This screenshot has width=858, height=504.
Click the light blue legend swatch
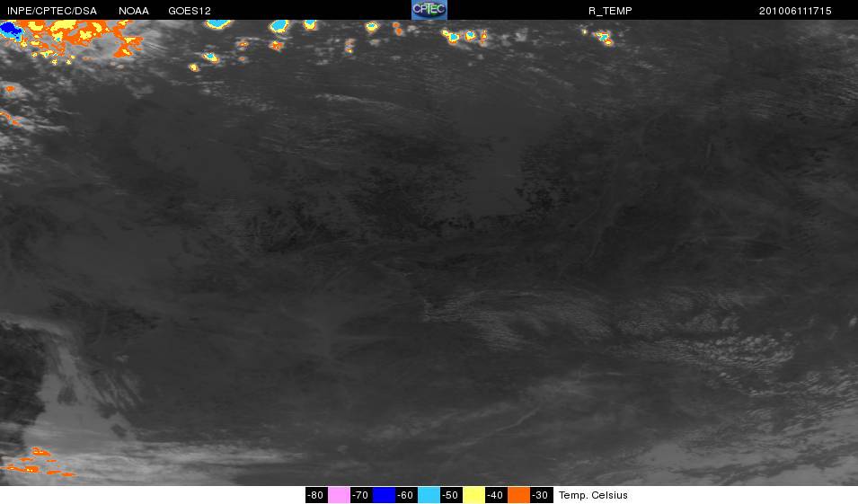[429, 495]
